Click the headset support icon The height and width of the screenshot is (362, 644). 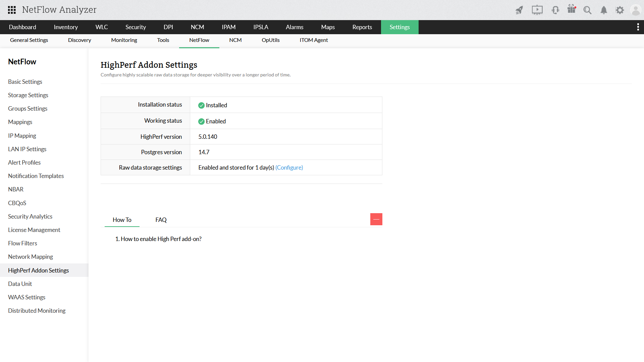coord(555,10)
